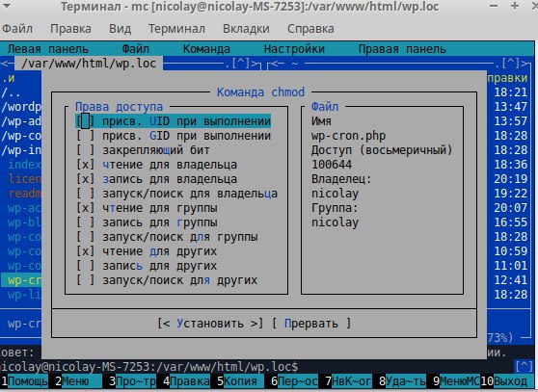Check 'запись для группы'
Image resolution: width=538 pixels, height=392 pixels.
(85, 222)
